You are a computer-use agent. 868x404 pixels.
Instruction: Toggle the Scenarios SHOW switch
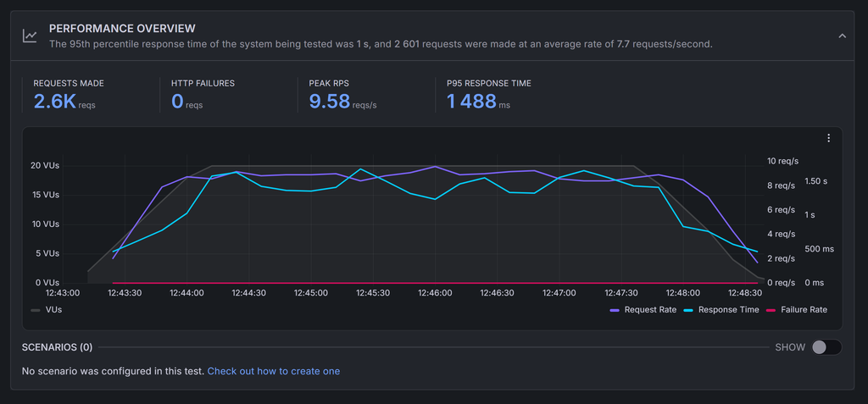(826, 347)
